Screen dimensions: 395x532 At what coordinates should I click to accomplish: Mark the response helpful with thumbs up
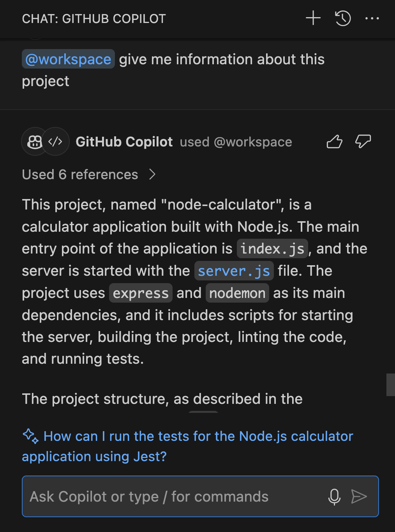[x=334, y=142]
